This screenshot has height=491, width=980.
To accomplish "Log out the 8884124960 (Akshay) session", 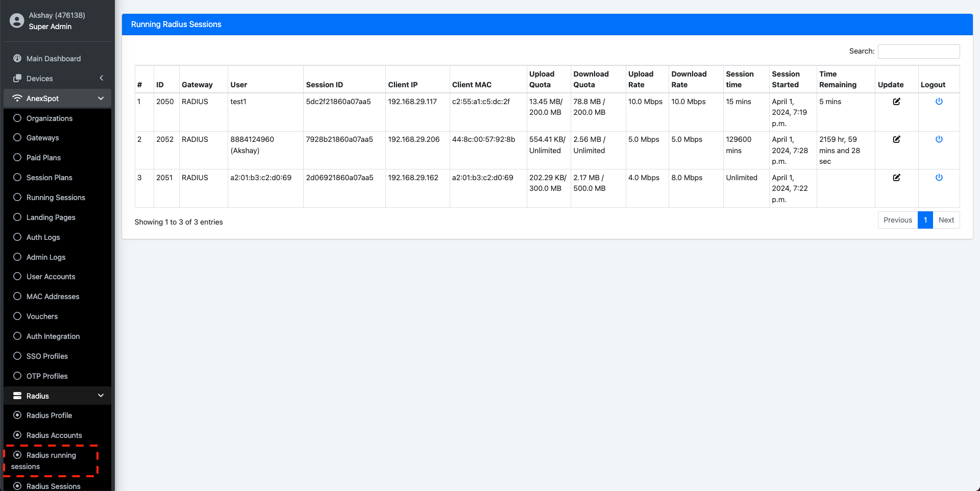I will (939, 139).
